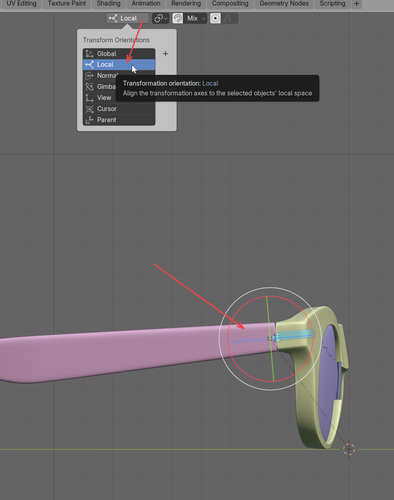Switch to the Rendering workspace tab
Image resolution: width=394 pixels, height=500 pixels.
tap(186, 4)
